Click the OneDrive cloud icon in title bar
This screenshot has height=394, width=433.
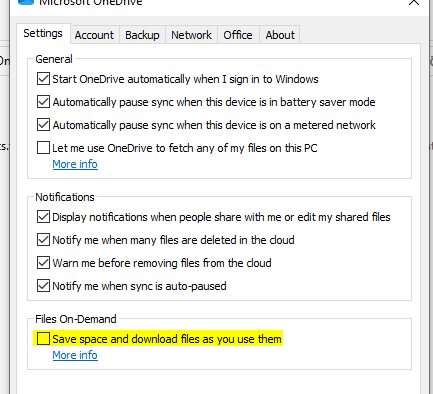coord(26,2)
